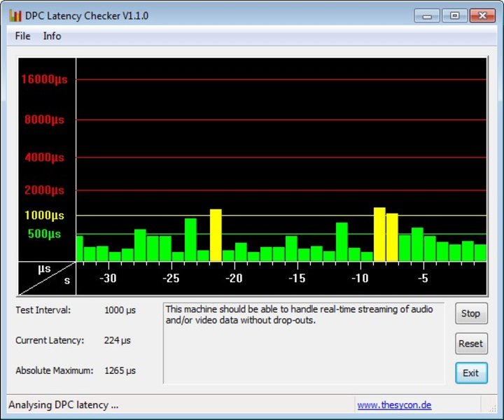Reset the latency measurements

[471, 344]
